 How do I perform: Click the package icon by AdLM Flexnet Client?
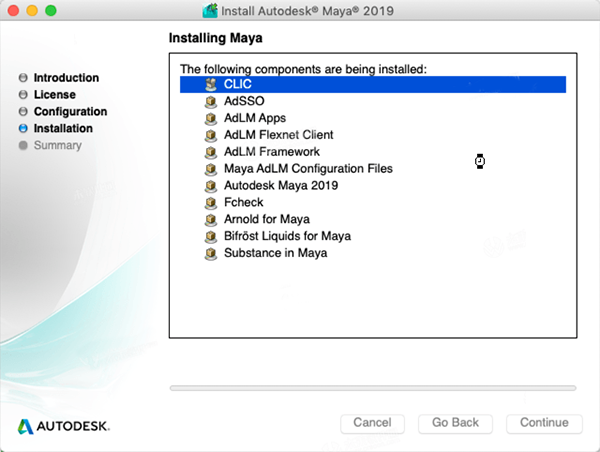coord(210,135)
